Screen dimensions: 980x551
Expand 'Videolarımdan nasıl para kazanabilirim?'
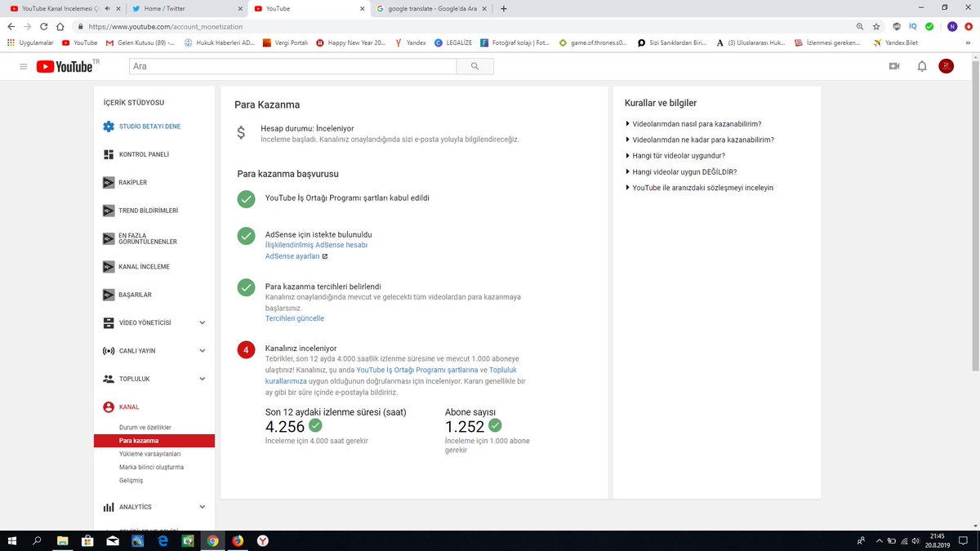tap(693, 124)
